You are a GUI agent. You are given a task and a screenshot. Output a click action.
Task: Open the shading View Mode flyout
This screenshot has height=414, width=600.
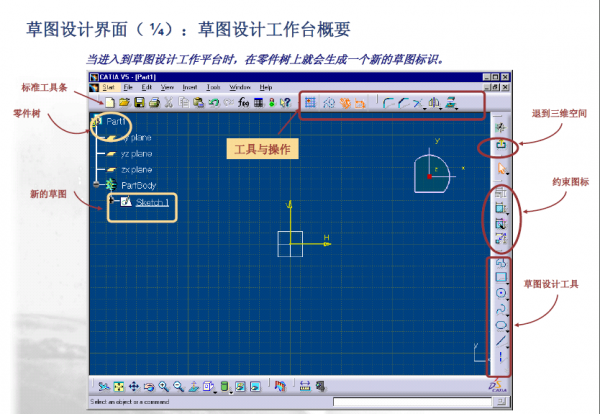click(231, 393)
